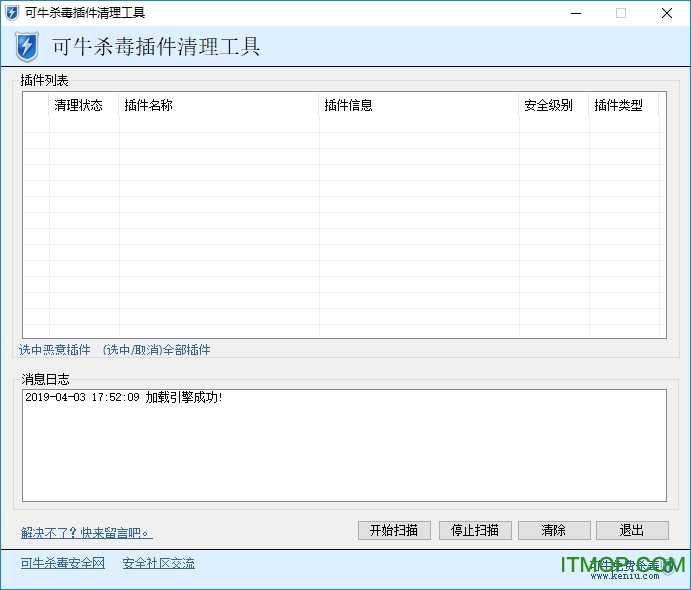Sort by 插件名称 column header
The height and width of the screenshot is (590, 691).
[x=219, y=105]
